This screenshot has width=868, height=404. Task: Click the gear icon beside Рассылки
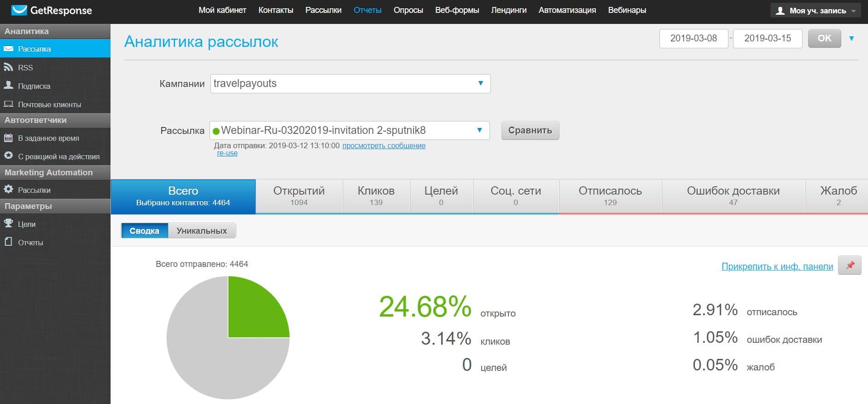[x=8, y=189]
